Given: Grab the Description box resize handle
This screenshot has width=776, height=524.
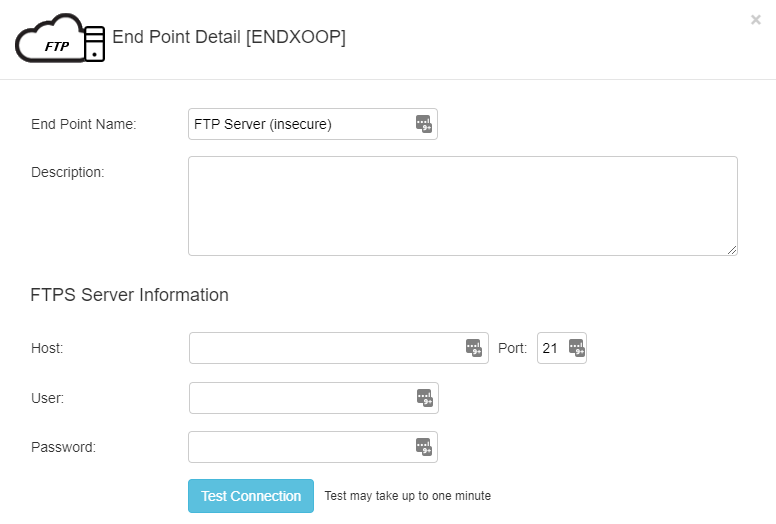Looking at the screenshot, I should click(x=732, y=250).
